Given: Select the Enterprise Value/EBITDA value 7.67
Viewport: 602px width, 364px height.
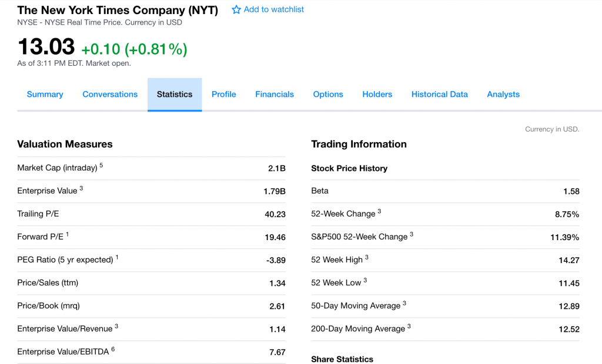Looking at the screenshot, I should tap(277, 352).
